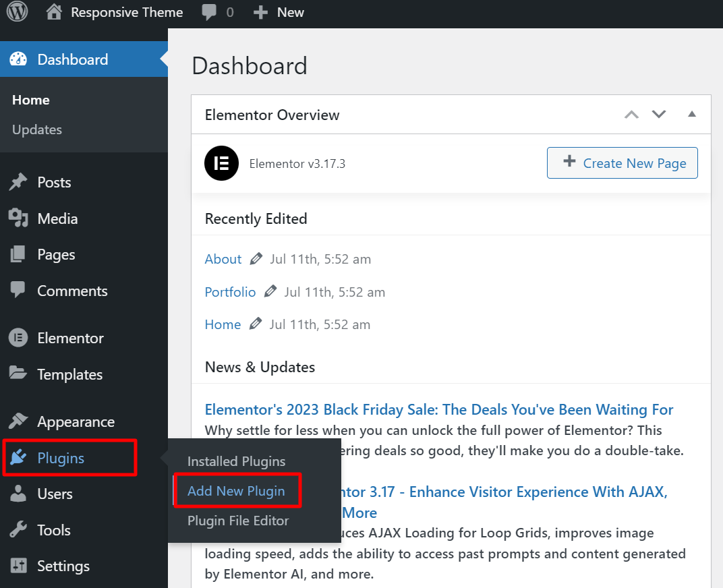The image size is (723, 588).
Task: Click the round Elementor logo
Action: pos(221,163)
